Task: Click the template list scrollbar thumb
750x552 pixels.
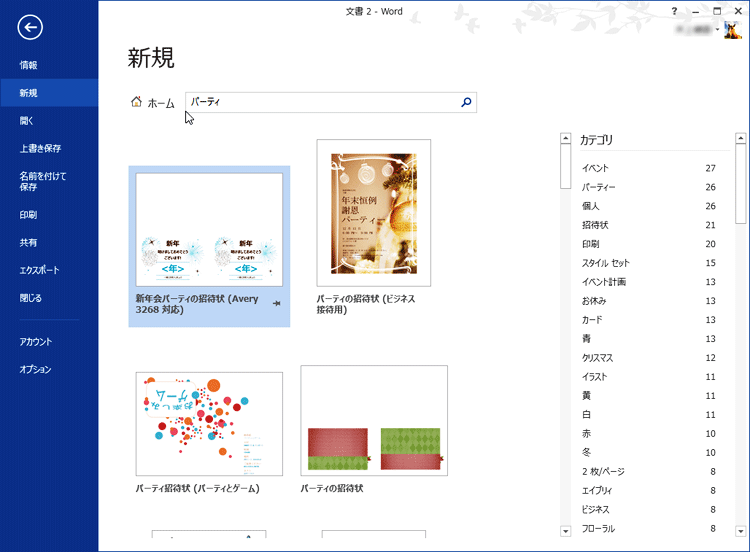Action: point(565,166)
